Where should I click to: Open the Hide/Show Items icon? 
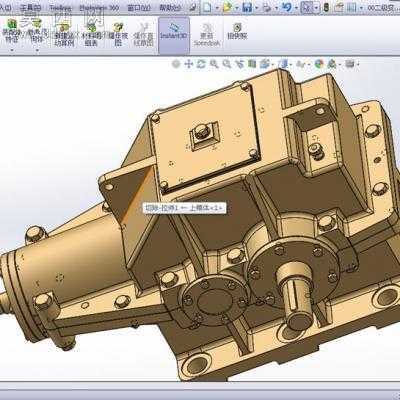tap(301, 64)
